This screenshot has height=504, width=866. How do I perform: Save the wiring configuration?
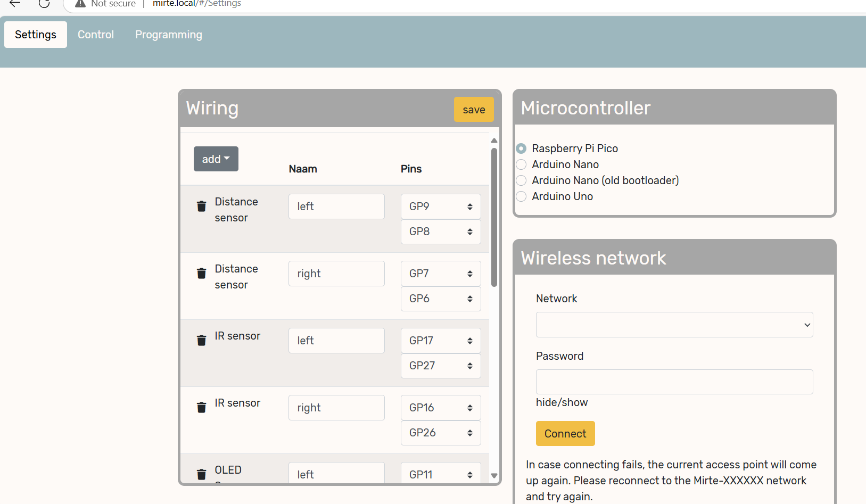pyautogui.click(x=474, y=110)
